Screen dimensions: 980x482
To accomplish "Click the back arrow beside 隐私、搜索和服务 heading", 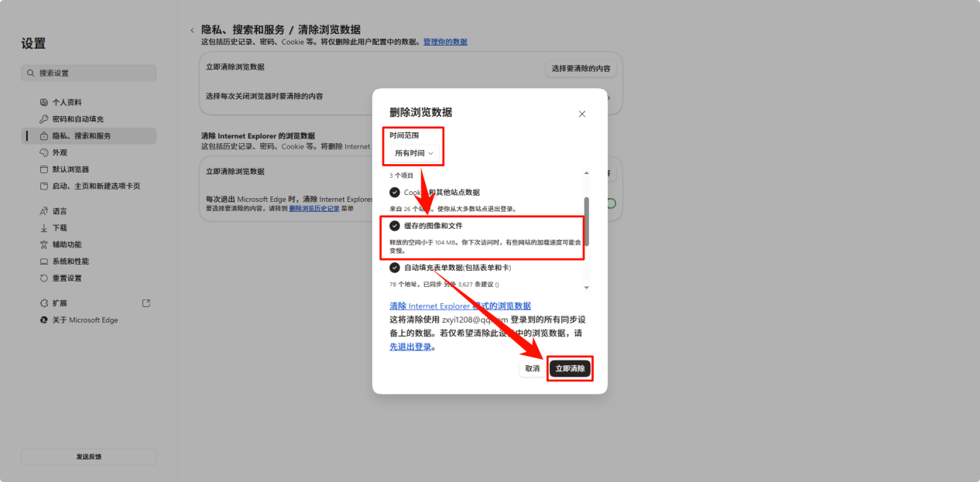I will tap(192, 29).
